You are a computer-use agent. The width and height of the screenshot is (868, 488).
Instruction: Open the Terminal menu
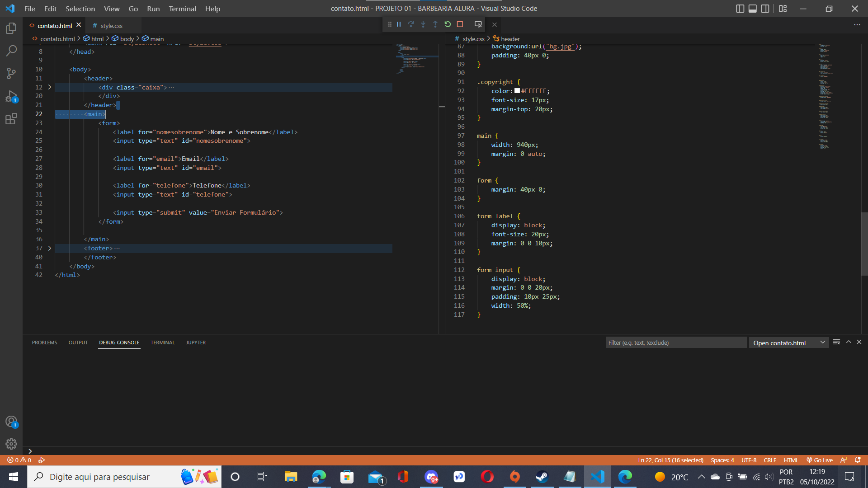pos(183,9)
